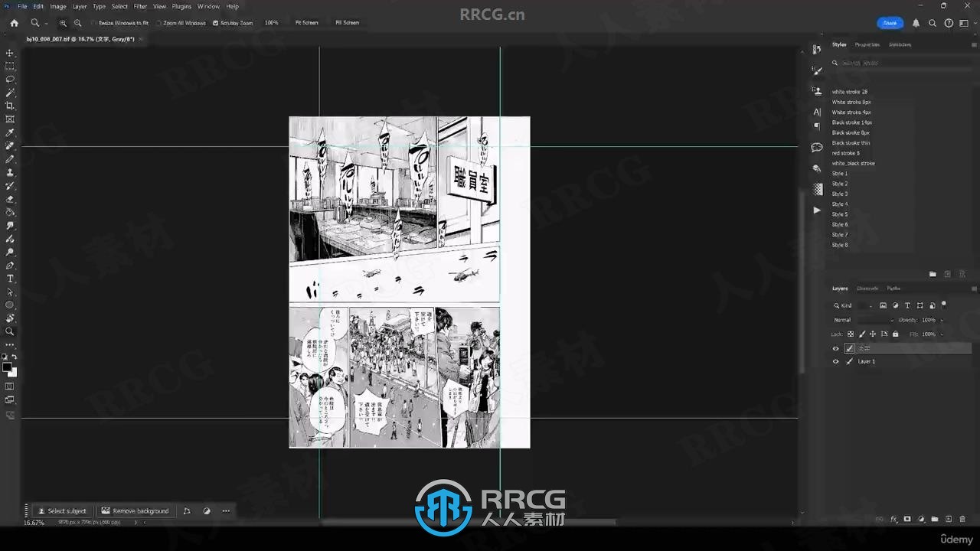
Task: Select the History Brush tool
Action: pos(10,185)
